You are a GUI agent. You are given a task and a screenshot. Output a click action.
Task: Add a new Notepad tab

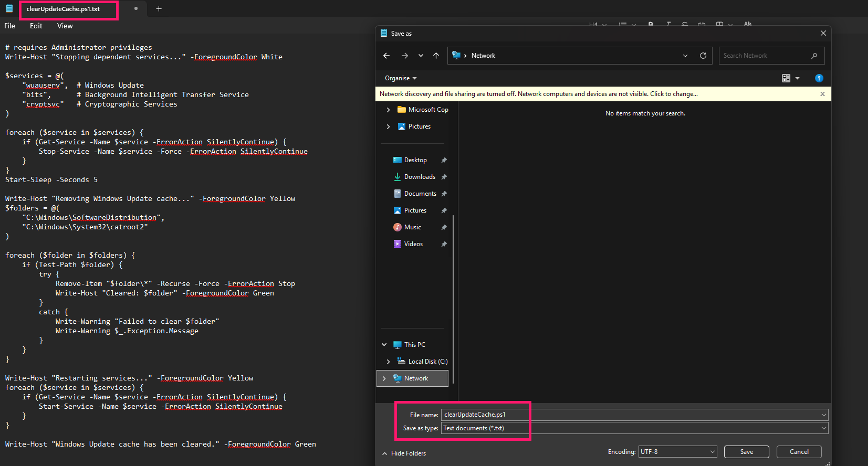[159, 8]
